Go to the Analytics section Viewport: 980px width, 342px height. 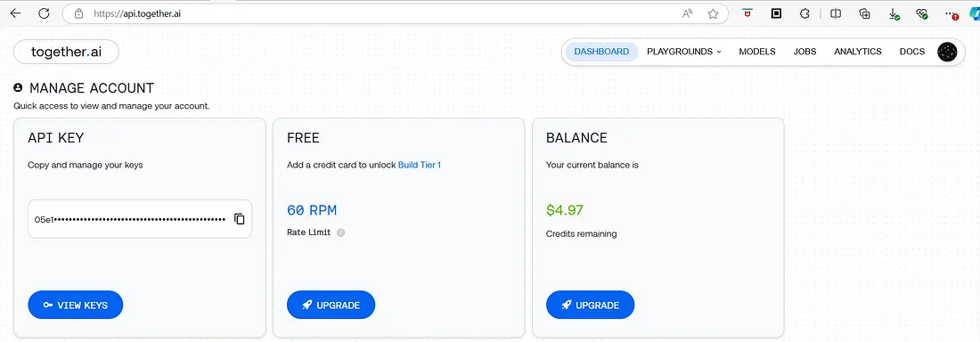[857, 52]
